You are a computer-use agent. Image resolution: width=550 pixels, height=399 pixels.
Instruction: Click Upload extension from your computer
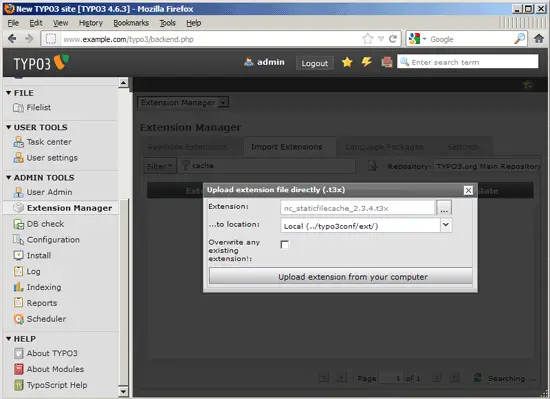341,277
